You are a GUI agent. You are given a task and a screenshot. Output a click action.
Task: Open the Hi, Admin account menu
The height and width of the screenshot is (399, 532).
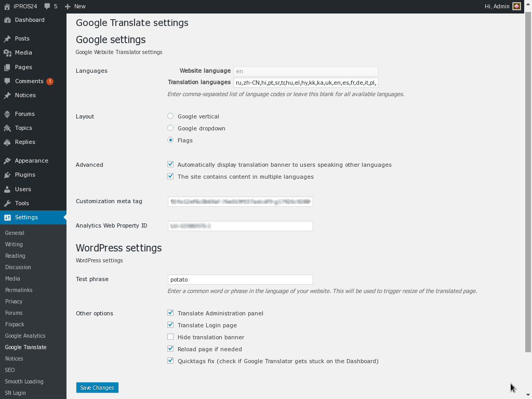tap(502, 6)
